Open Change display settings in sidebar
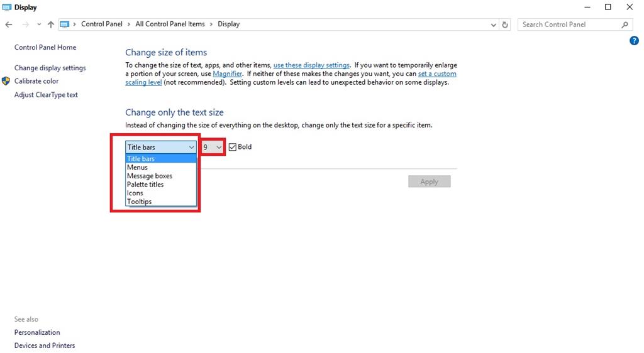 50,68
